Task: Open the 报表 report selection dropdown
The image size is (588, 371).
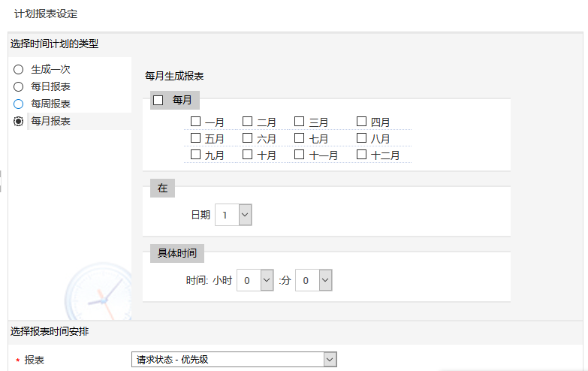Action: (234, 360)
